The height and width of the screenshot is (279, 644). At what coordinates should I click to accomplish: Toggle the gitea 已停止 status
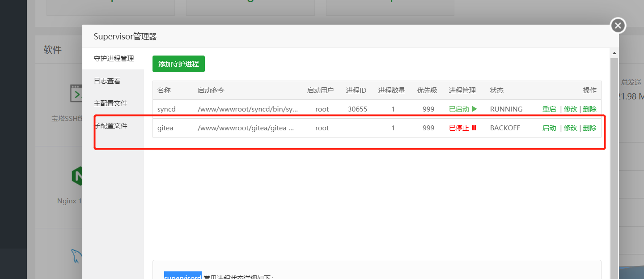click(462, 128)
